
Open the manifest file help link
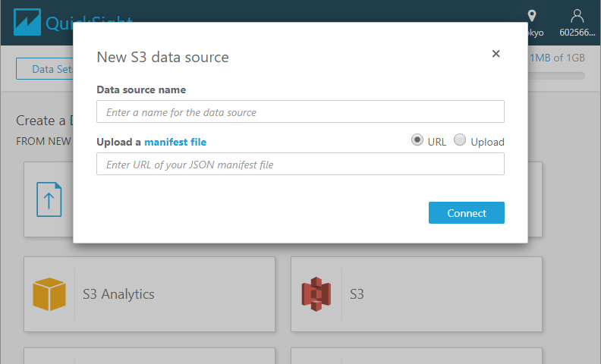[175, 142]
